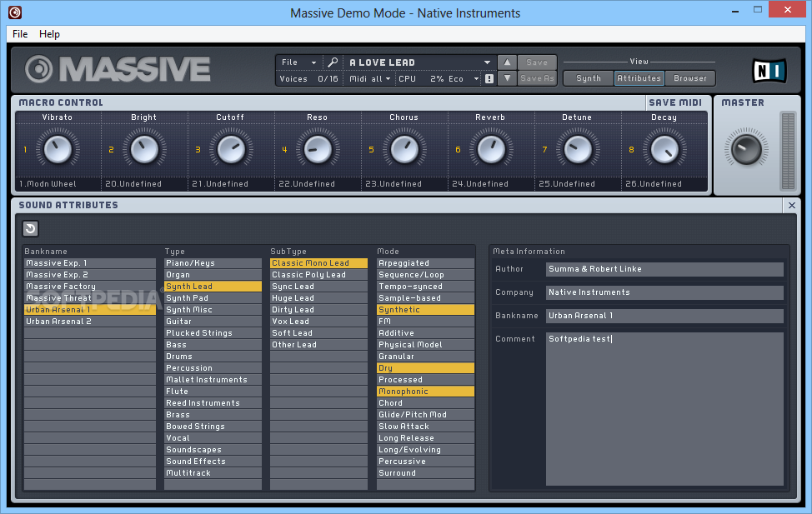Deselect the Urban Arsenal 1 bank
The height and width of the screenshot is (514, 812).
[90, 310]
